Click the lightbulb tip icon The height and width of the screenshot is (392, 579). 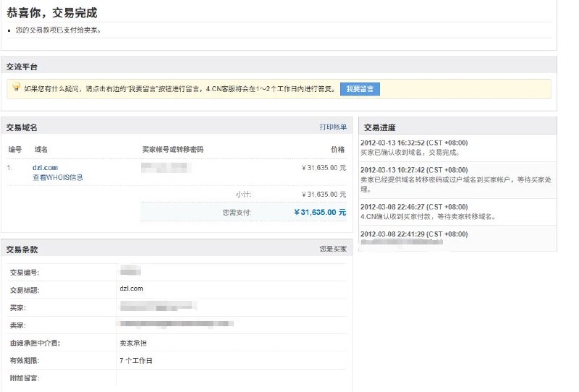pos(16,88)
